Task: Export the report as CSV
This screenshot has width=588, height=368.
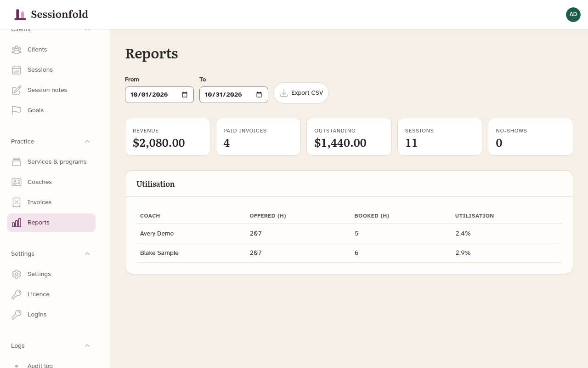Action: [x=301, y=93]
